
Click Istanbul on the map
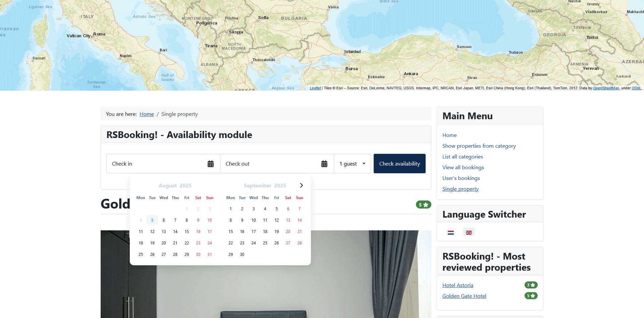point(352,51)
